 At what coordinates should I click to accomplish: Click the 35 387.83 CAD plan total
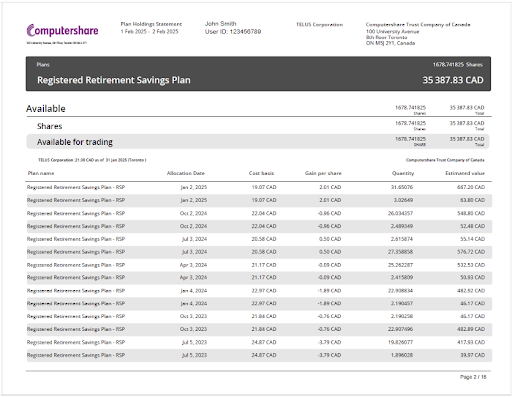click(x=453, y=80)
